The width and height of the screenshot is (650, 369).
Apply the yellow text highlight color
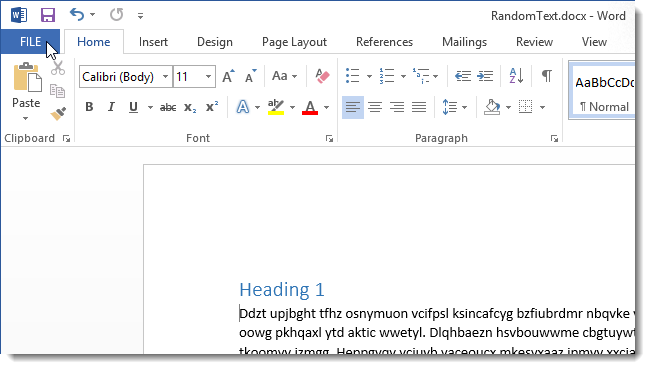pos(276,107)
